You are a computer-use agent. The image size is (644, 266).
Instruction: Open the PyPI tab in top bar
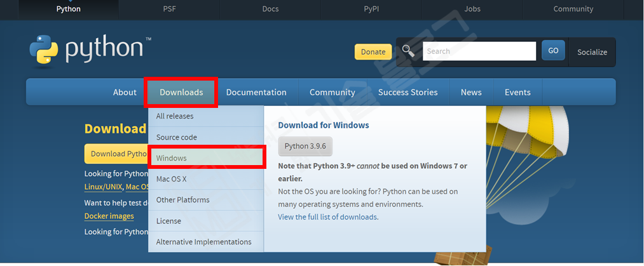click(x=371, y=9)
